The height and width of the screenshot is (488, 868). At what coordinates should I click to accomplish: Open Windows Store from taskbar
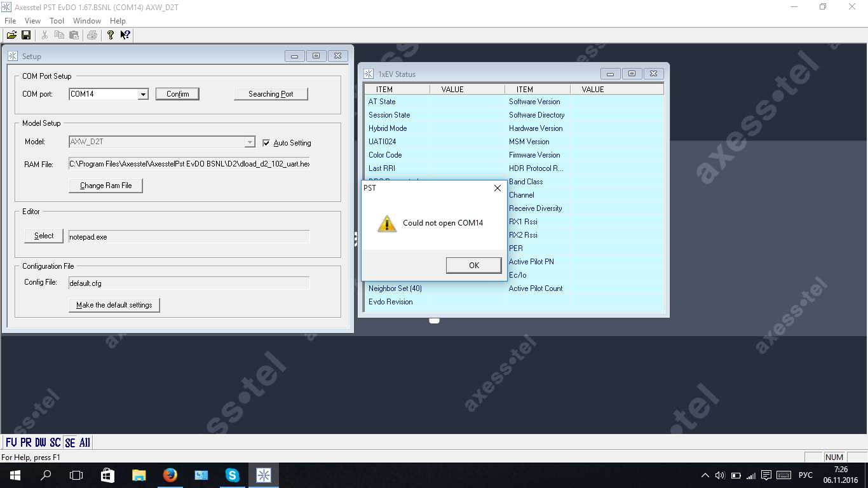pos(107,475)
